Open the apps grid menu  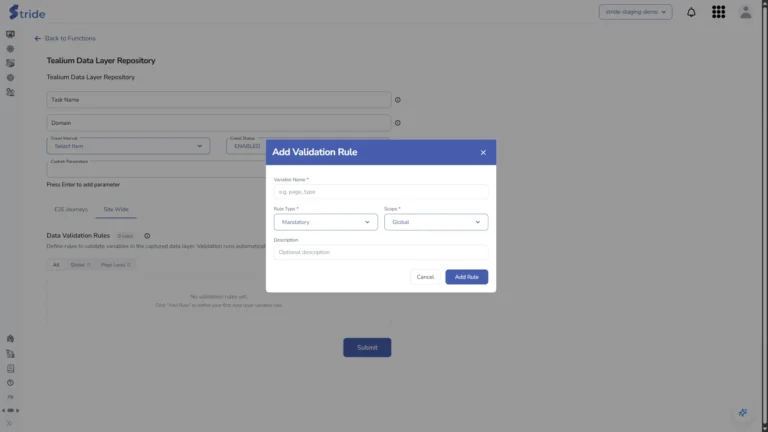click(x=718, y=12)
